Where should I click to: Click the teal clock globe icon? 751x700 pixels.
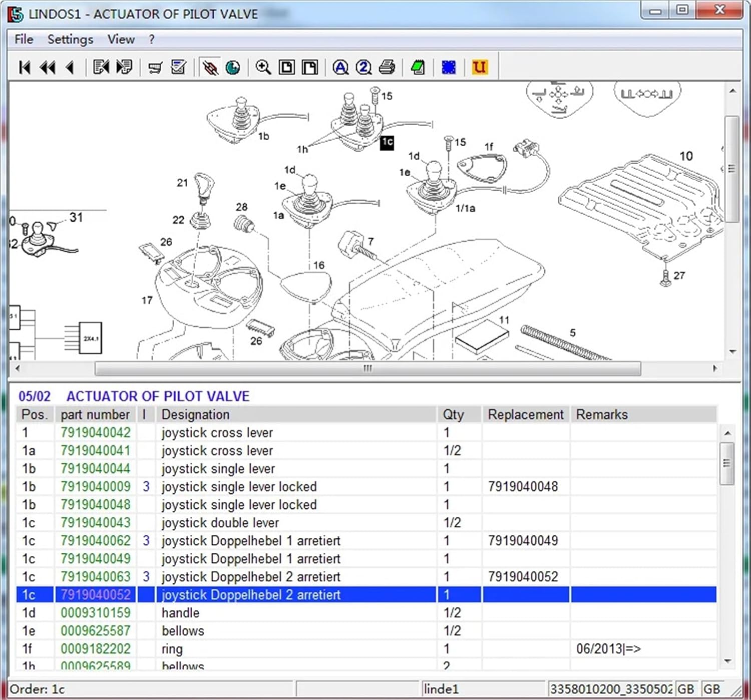233,67
